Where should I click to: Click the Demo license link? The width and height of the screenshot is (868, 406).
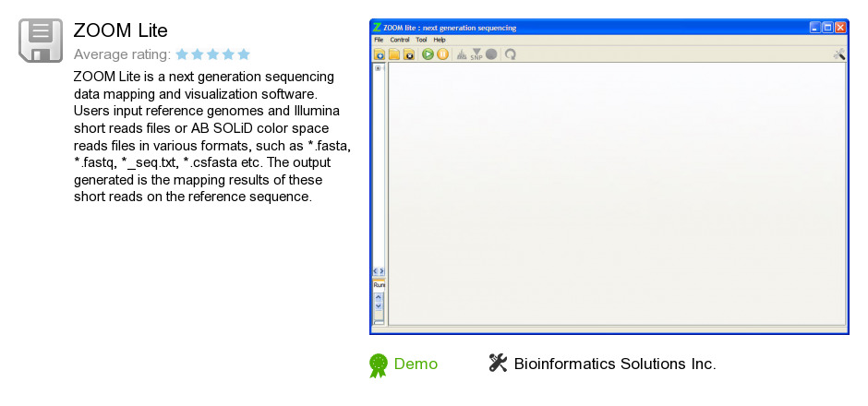pyautogui.click(x=416, y=364)
